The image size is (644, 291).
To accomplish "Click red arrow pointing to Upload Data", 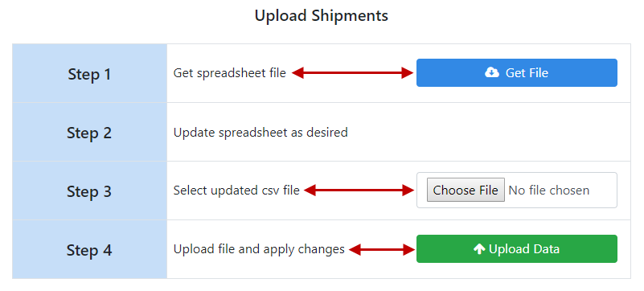I will point(382,249).
